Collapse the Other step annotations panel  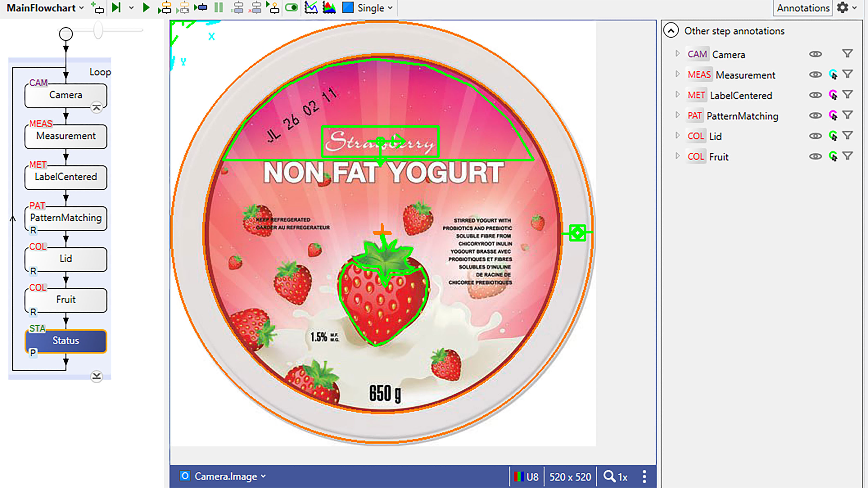[x=671, y=30]
